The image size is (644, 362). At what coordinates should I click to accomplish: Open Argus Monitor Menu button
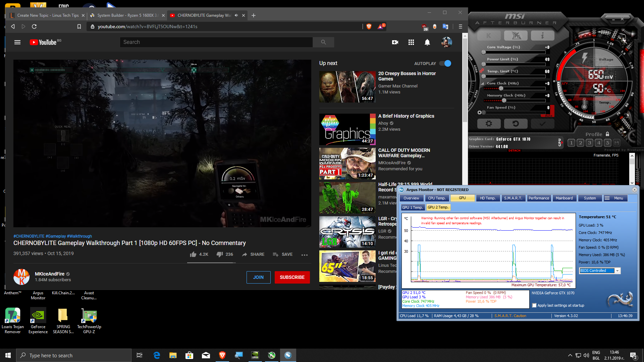[x=615, y=198]
